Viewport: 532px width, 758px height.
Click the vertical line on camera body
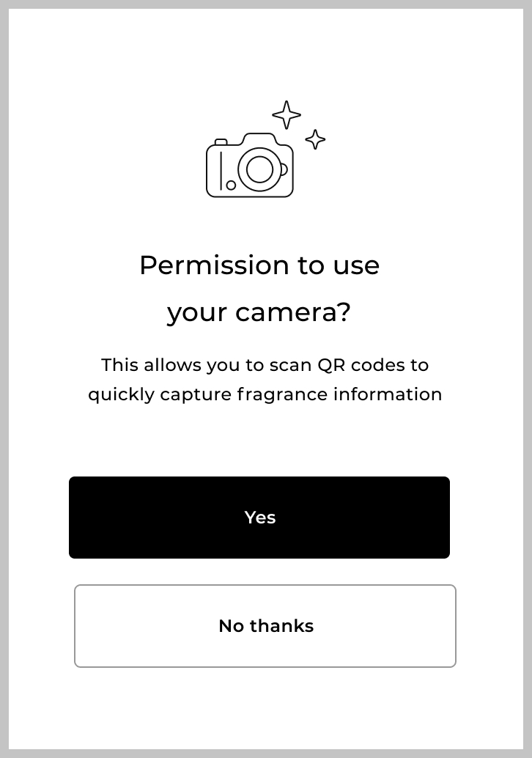pos(221,170)
